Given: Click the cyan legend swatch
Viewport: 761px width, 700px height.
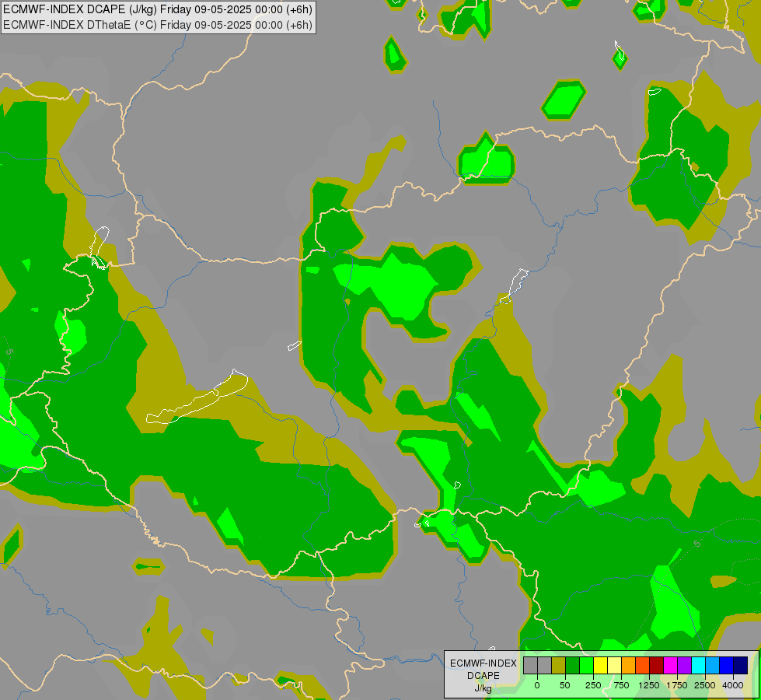Looking at the screenshot, I should point(698,665).
